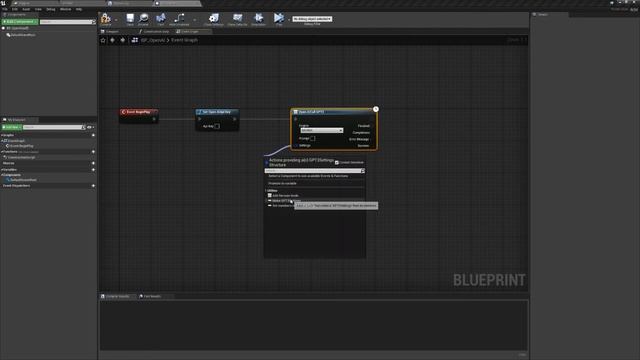The image size is (640, 360).
Task: Click the Save icon in toolbar
Action: 130,18
